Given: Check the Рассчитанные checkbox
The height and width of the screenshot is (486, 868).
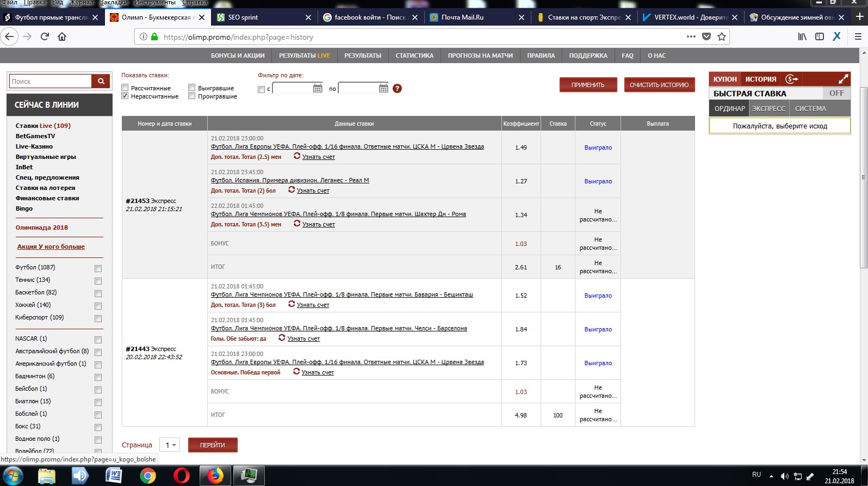Looking at the screenshot, I should click(x=125, y=88).
